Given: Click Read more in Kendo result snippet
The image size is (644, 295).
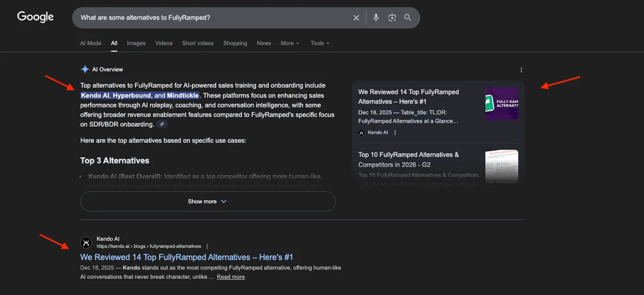Looking at the screenshot, I should click(x=231, y=277).
